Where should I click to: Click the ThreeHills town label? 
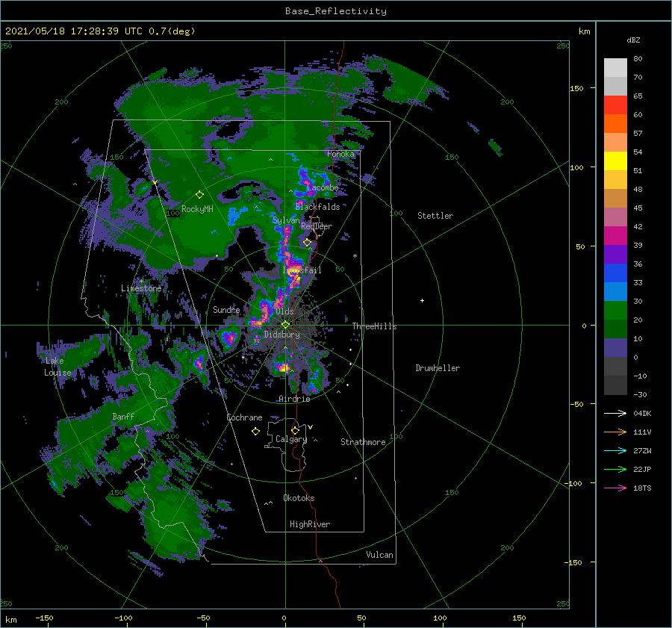(x=374, y=326)
